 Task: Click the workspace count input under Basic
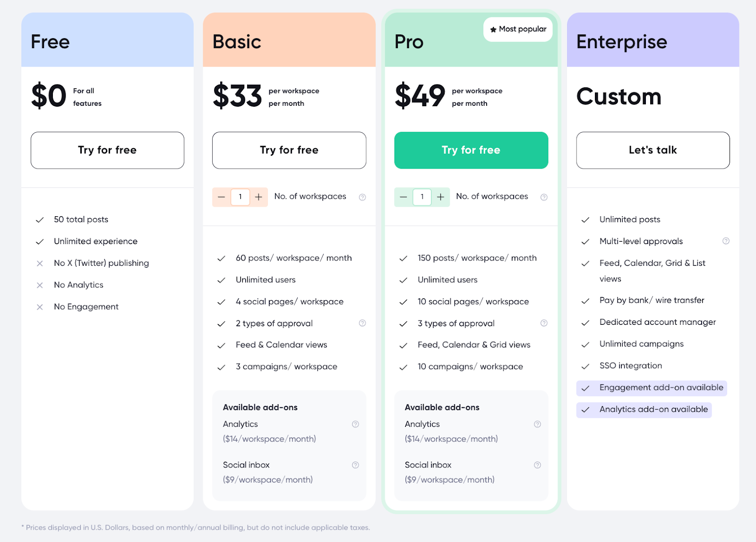240,197
